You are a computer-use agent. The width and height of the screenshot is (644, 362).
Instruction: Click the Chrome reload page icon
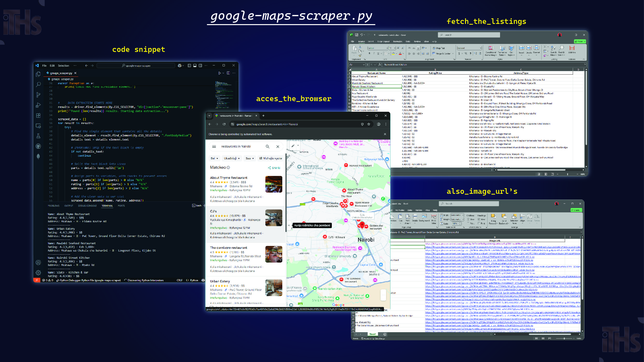pos(224,124)
